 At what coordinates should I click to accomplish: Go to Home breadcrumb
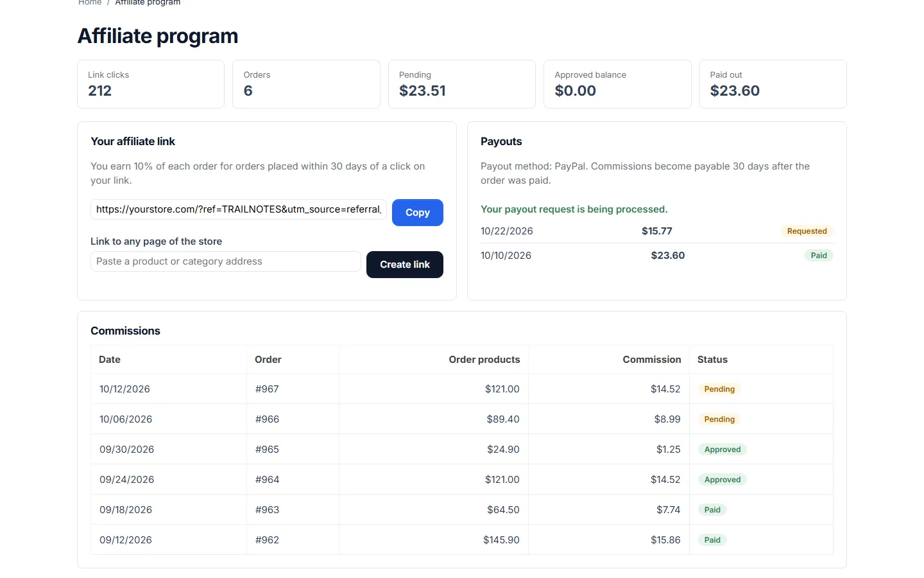(90, 3)
